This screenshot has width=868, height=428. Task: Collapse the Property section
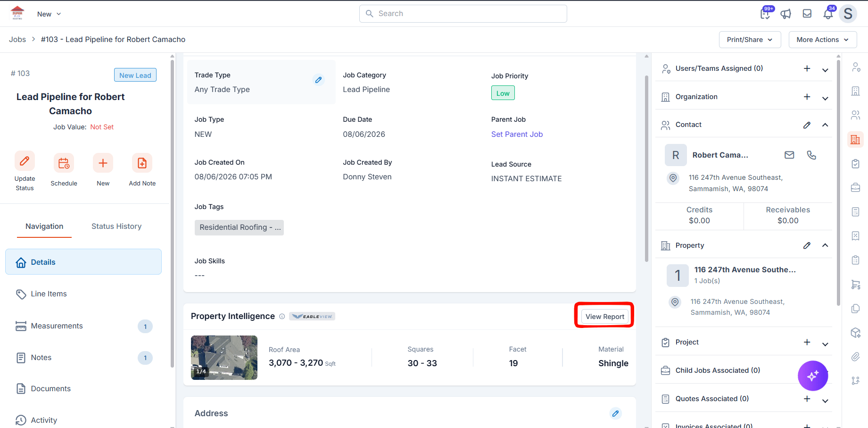pyautogui.click(x=825, y=245)
